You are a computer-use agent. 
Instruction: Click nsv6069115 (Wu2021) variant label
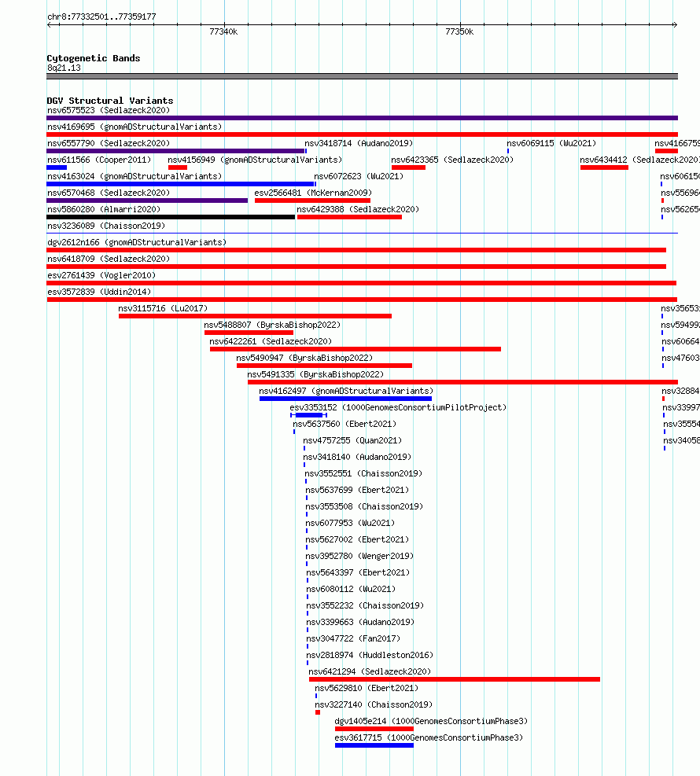point(551,144)
